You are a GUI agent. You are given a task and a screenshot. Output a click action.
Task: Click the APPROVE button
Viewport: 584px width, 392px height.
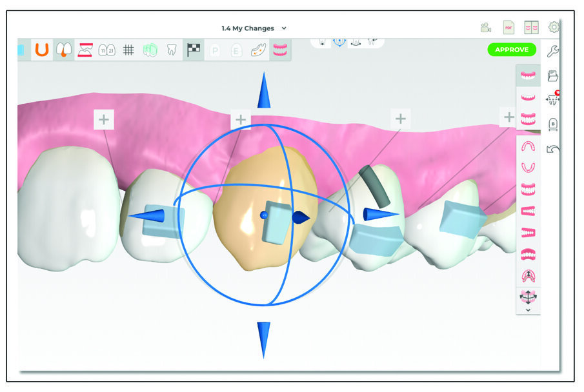(512, 49)
